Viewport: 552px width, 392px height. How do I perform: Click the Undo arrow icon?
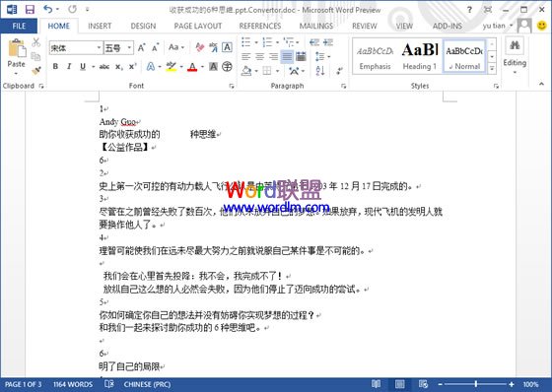tap(48, 9)
